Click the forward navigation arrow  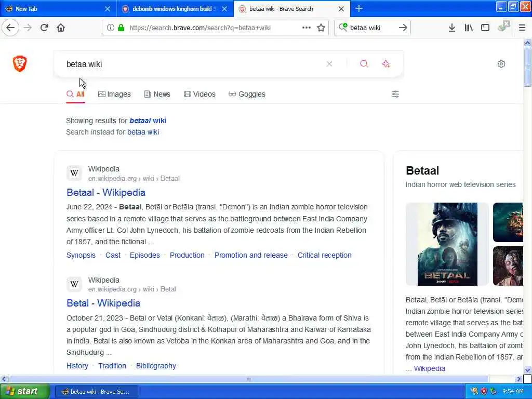(x=28, y=28)
